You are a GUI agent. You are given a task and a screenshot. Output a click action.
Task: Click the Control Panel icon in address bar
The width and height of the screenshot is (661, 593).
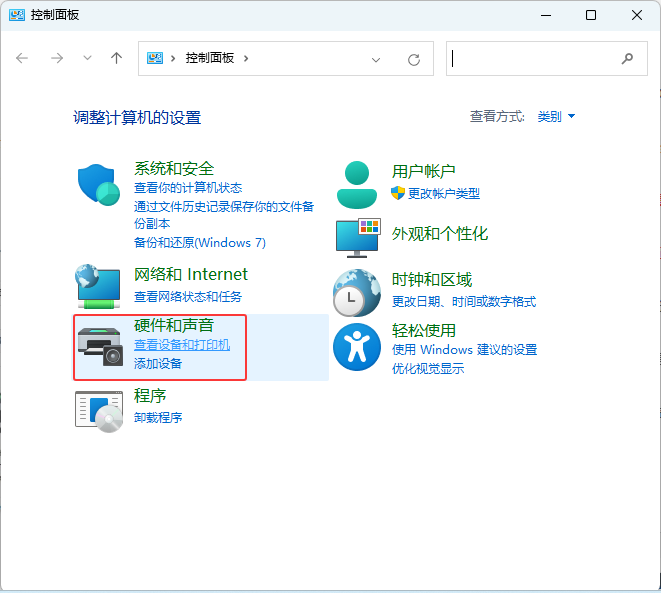(155, 58)
